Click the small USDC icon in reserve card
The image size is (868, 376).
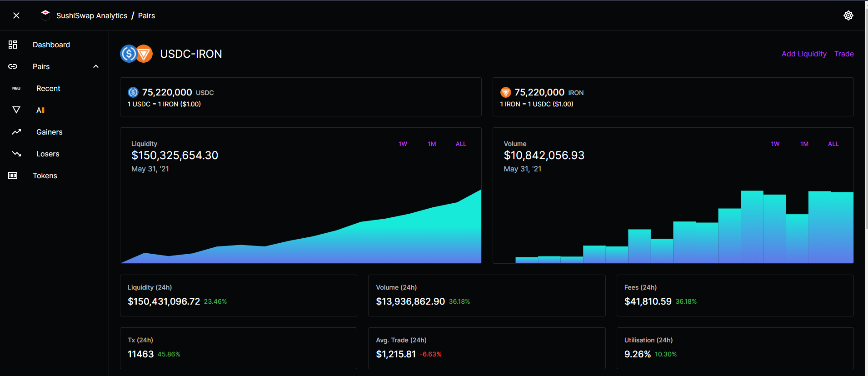coord(133,92)
